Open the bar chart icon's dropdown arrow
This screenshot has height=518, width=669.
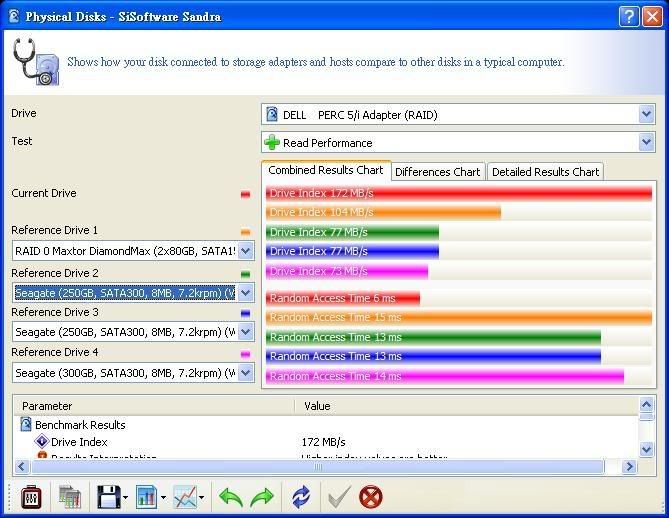pyautogui.click(x=163, y=498)
